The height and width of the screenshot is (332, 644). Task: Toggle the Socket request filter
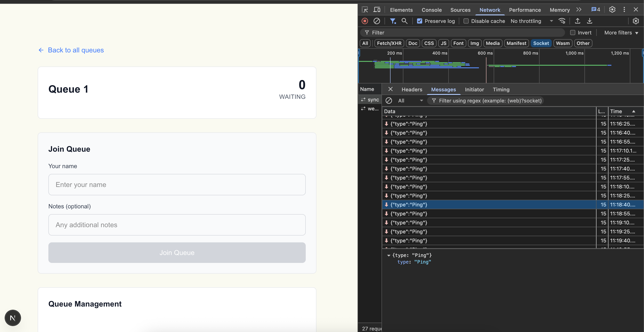541,43
